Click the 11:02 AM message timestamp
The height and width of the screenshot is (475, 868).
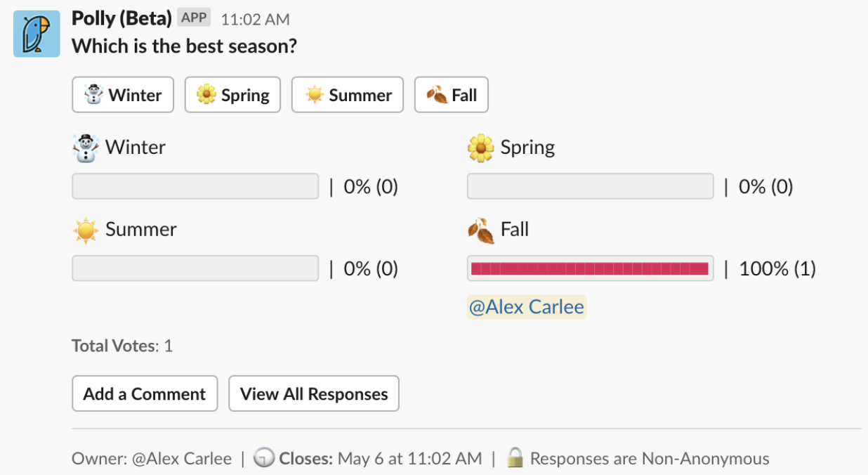click(255, 20)
